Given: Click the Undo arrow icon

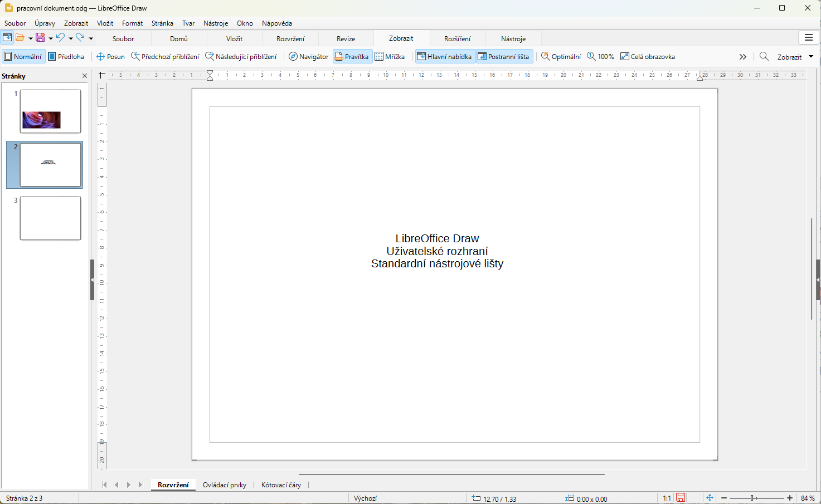Looking at the screenshot, I should click(x=60, y=38).
